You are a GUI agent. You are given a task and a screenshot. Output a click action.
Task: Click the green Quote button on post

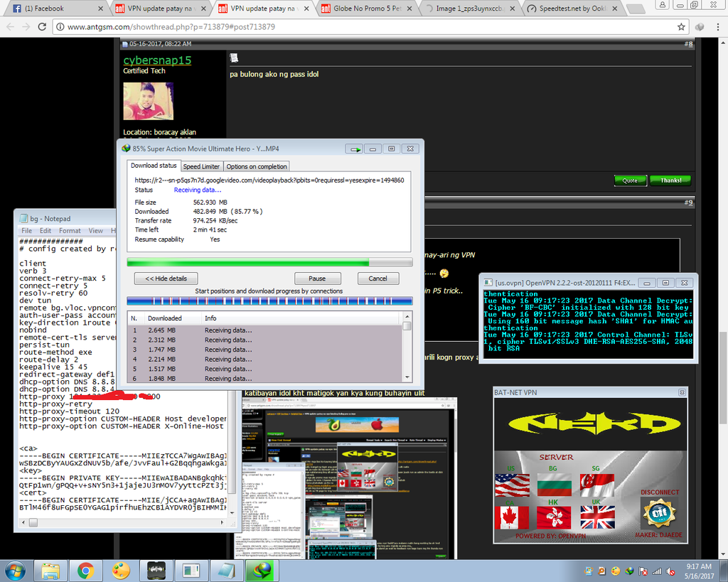tap(630, 180)
